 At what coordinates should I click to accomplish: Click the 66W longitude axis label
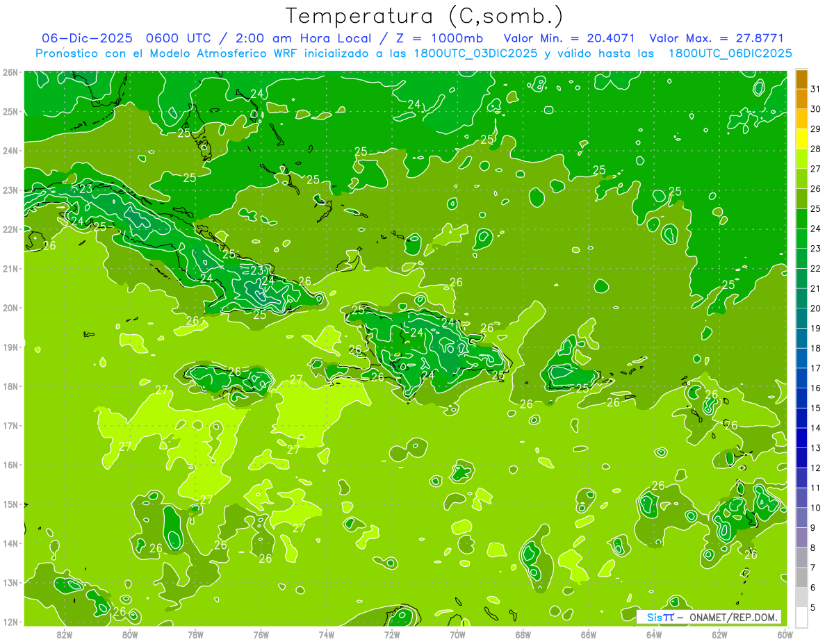589,634
